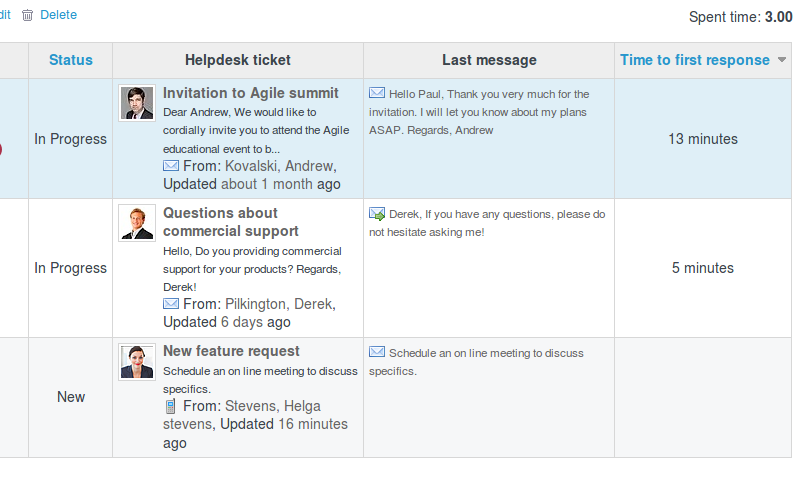800x500 pixels.
Task: Click Stevens, Helga stevens sender name
Action: point(242,415)
